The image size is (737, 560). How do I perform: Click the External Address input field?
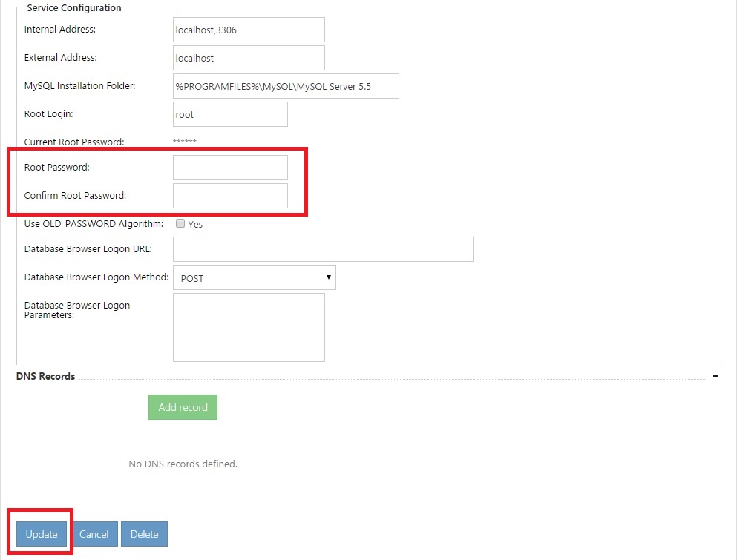coord(249,58)
